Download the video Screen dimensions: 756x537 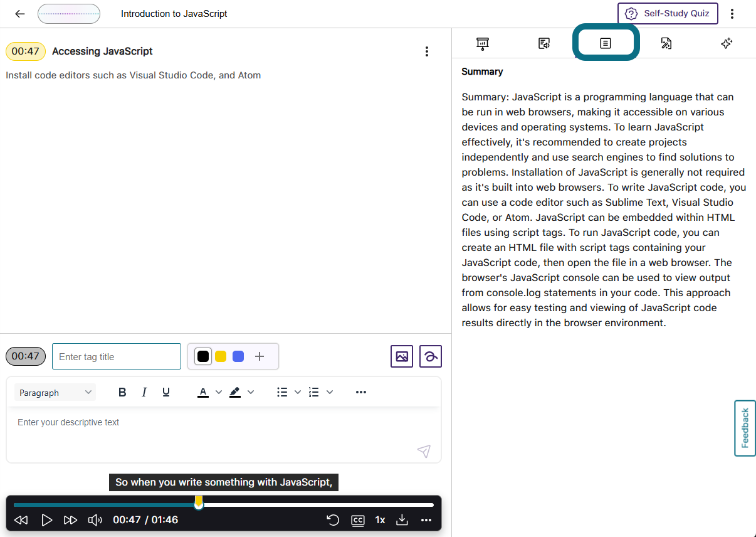pos(402,520)
